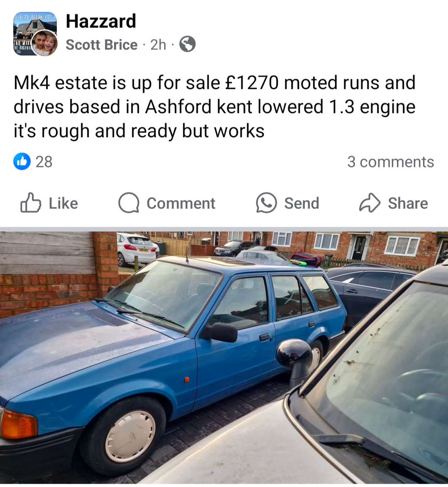This screenshot has height=487, width=448.
Task: Open the Hazzard group name
Action: [x=101, y=21]
